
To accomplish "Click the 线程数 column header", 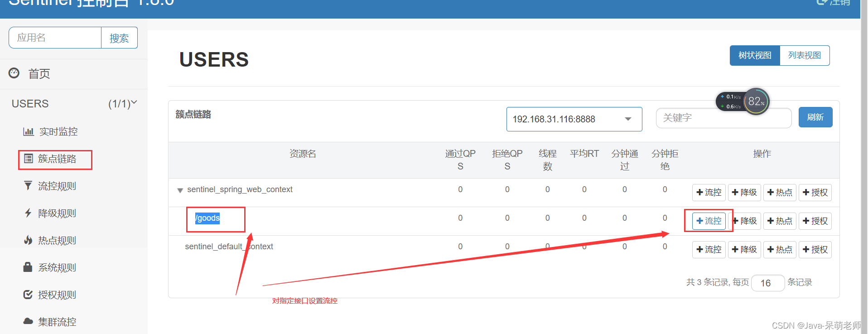I will [x=548, y=160].
